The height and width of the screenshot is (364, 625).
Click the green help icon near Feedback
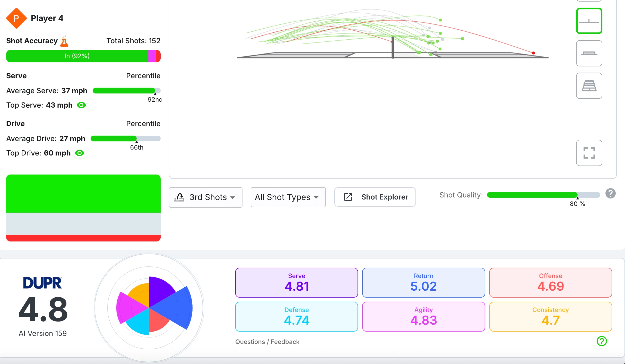[602, 341]
